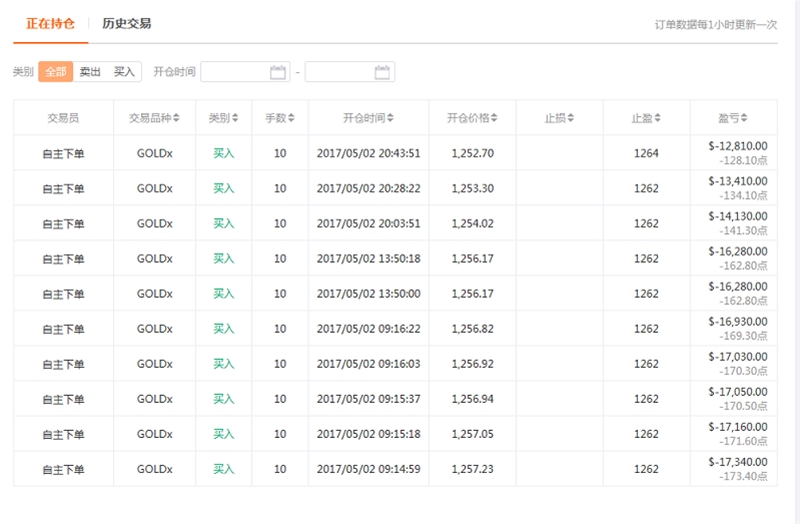The height and width of the screenshot is (524, 800).
Task: Sort by 开仓价格 column
Action: click(472, 118)
